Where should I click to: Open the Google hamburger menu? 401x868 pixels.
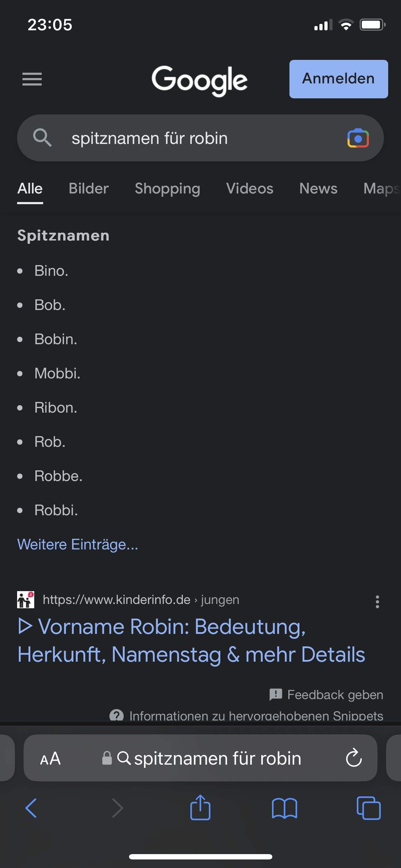pos(32,79)
